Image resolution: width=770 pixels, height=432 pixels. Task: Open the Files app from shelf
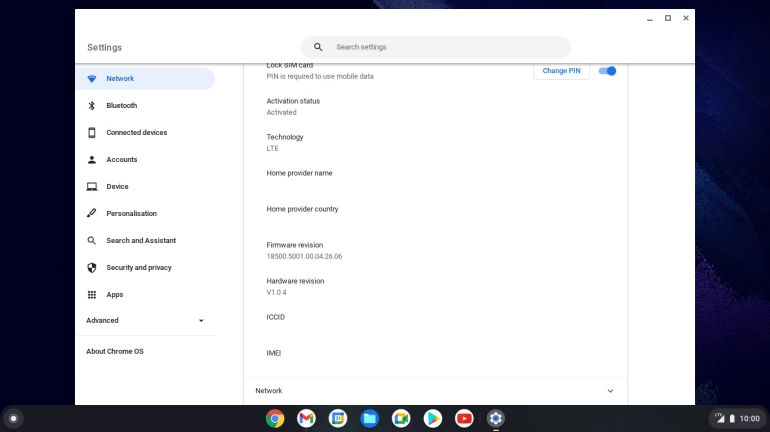click(369, 418)
